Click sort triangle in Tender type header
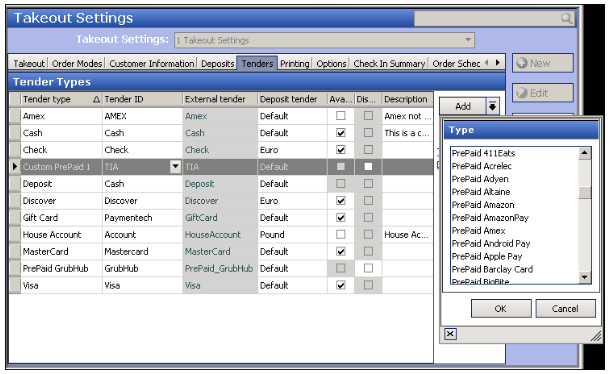 (96, 100)
